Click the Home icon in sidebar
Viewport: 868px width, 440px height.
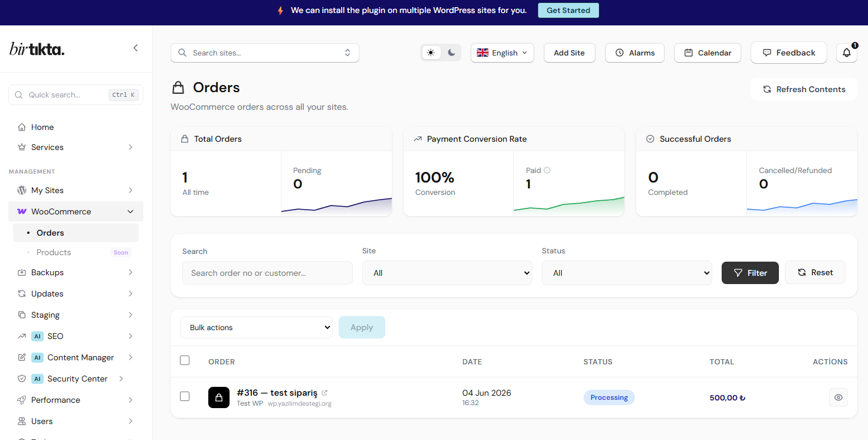(x=22, y=127)
